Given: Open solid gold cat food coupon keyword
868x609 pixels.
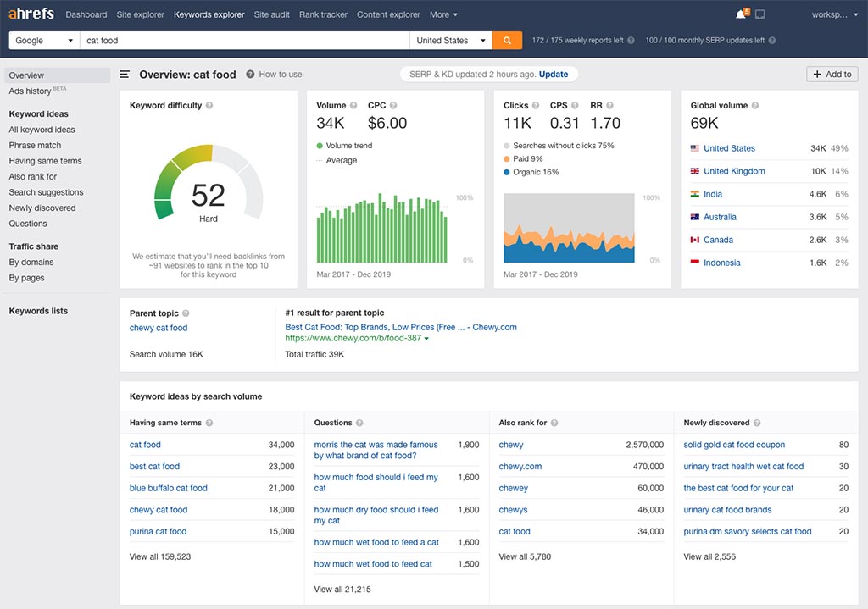Looking at the screenshot, I should 734,445.
